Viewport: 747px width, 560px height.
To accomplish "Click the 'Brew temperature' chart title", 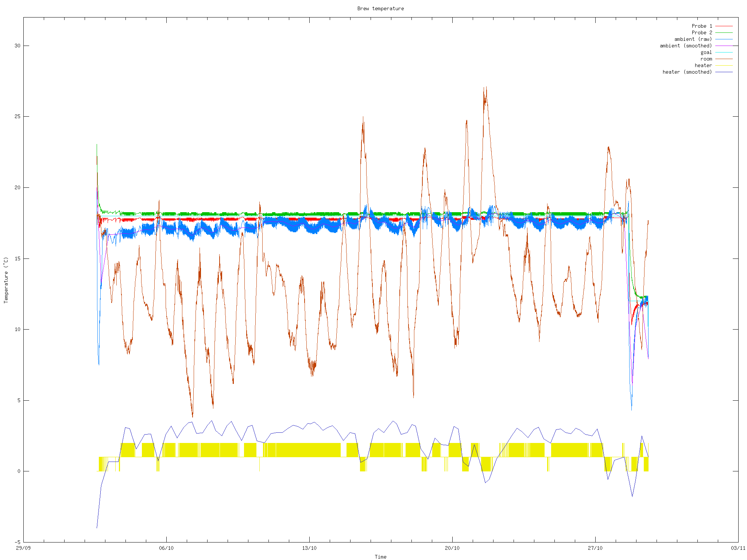I will pos(380,9).
